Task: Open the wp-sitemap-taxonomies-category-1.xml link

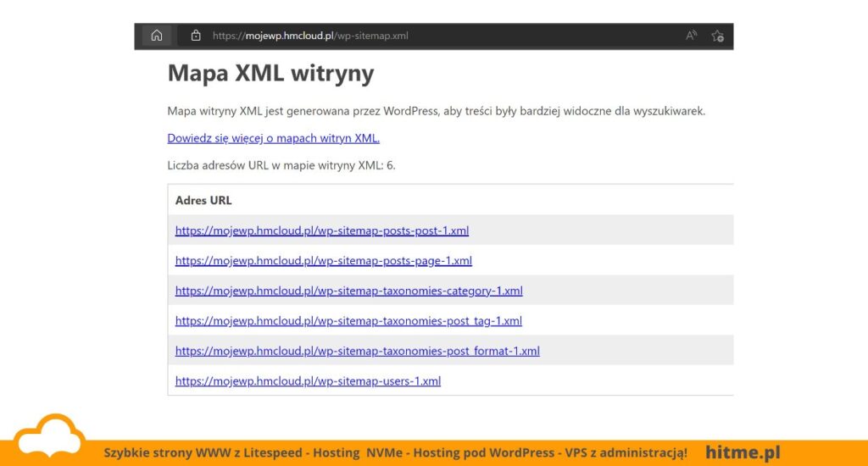Action: coord(348,291)
